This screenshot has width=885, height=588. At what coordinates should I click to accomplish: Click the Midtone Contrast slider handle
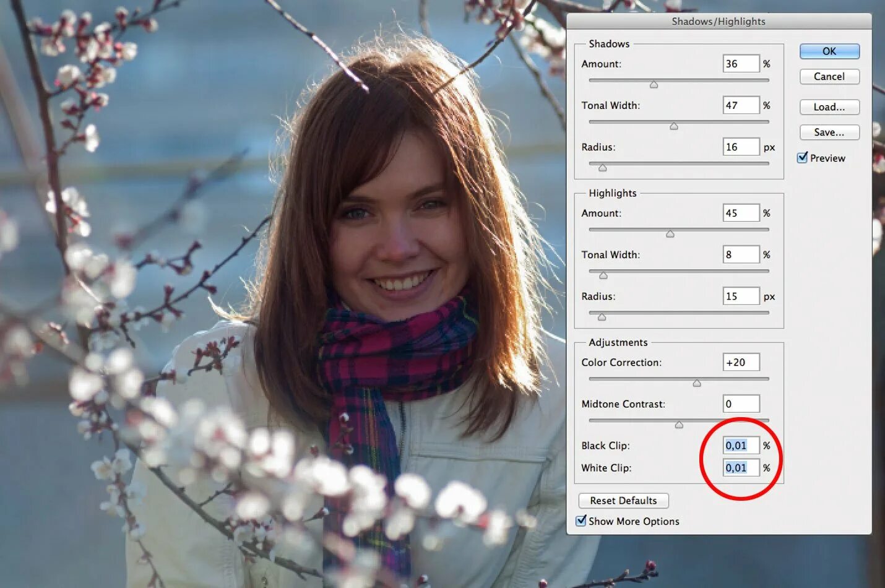click(x=679, y=425)
